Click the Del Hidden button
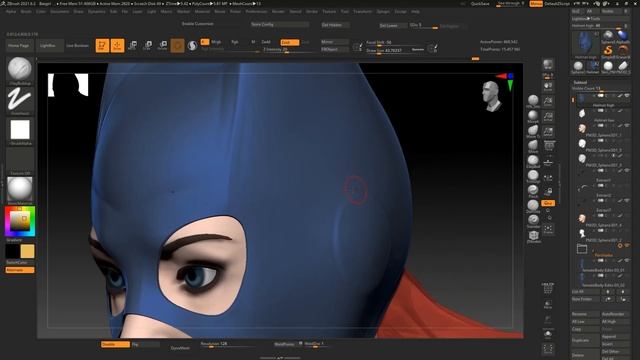Screen dimensions: 640x360 point(335,25)
